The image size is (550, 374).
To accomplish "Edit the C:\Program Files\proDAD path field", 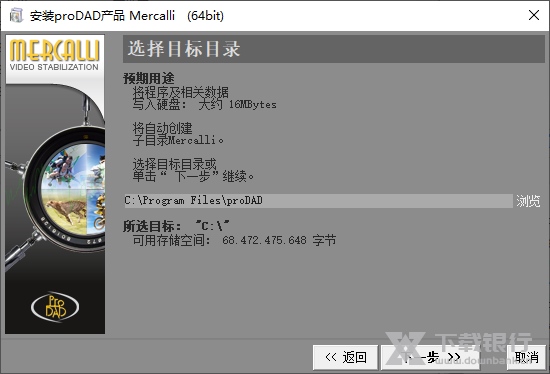I will [318, 201].
